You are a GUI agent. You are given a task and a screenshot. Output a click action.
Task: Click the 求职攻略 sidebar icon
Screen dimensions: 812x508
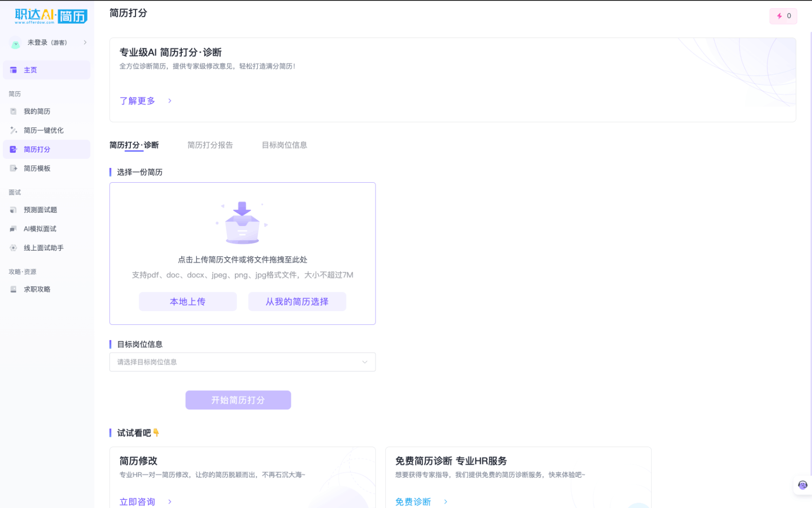point(14,289)
